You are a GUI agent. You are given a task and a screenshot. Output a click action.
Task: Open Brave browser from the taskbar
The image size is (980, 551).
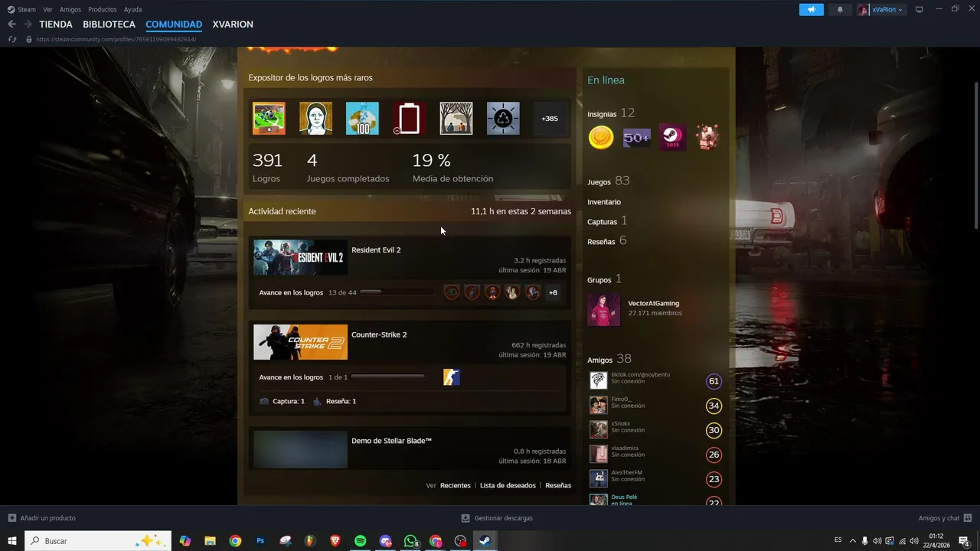point(335,541)
